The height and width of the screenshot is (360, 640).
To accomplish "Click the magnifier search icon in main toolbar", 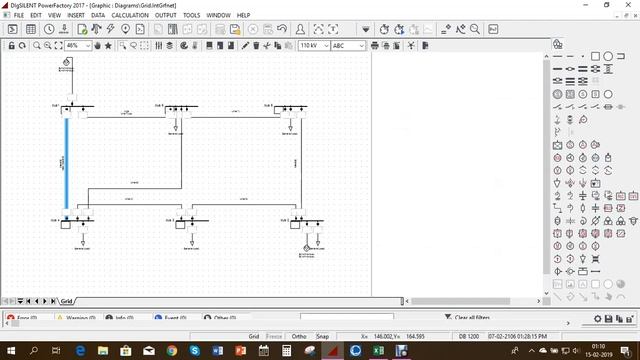I will pos(475,29).
